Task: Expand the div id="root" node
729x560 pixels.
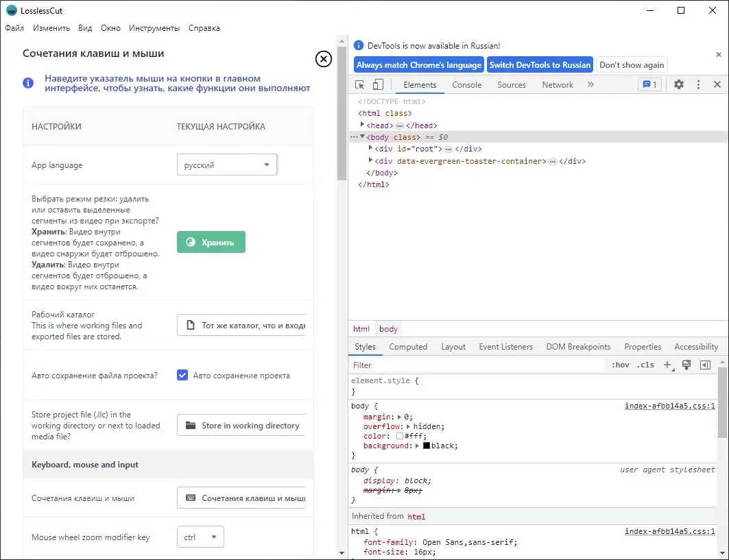Action: coord(371,149)
